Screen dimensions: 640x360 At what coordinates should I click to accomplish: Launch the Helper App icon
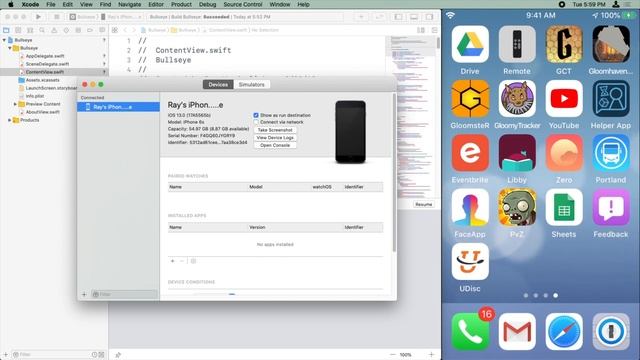click(x=611, y=98)
